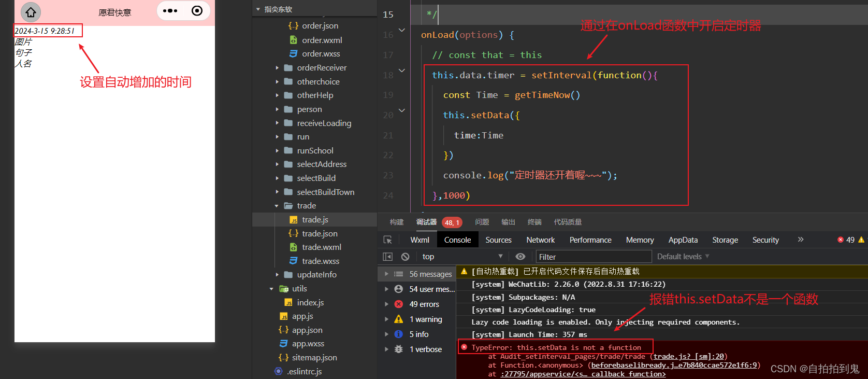Switch to the 终端 panel tab
The width and height of the screenshot is (868, 379).
click(534, 222)
